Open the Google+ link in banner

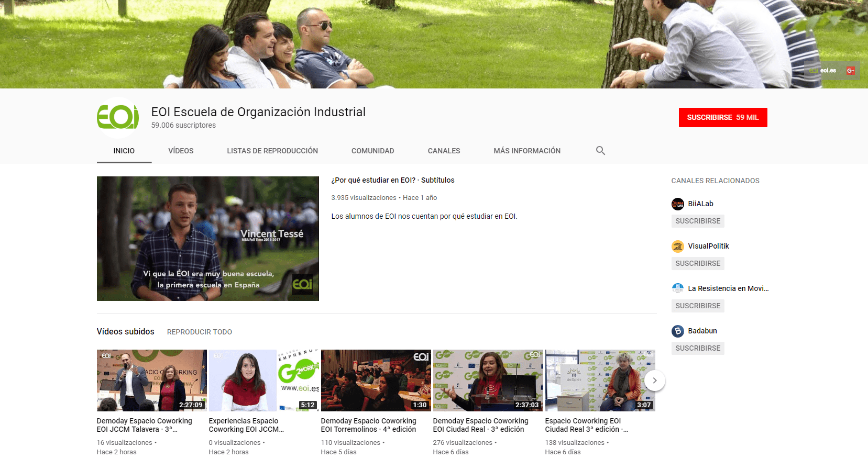click(850, 71)
